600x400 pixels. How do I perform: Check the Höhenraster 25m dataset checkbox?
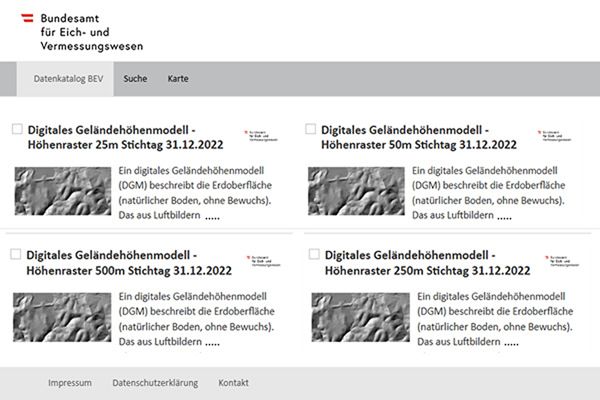(17, 129)
